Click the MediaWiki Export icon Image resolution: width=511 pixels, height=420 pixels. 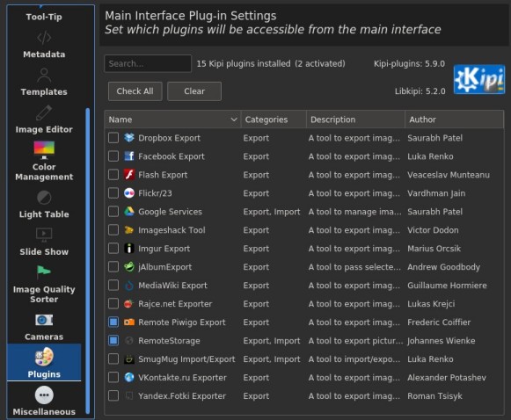pos(129,286)
